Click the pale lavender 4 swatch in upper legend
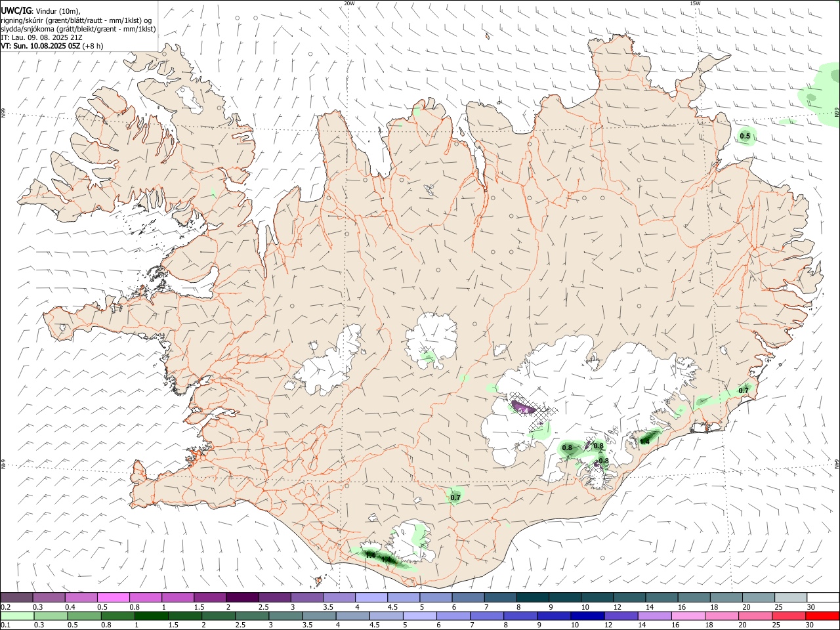Image resolution: width=840 pixels, height=630 pixels. [x=371, y=597]
